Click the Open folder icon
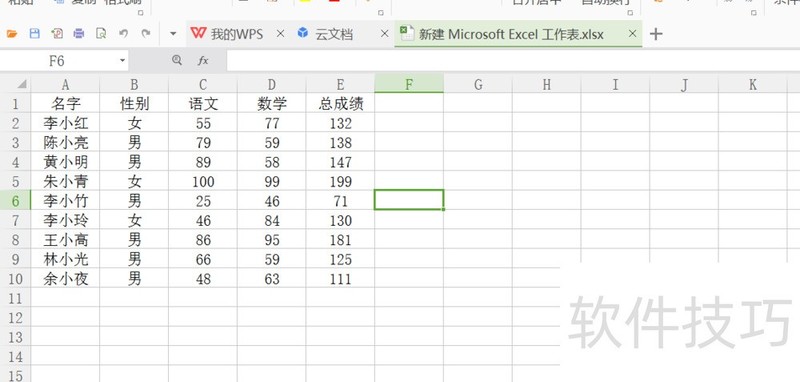The width and height of the screenshot is (800, 382). tap(12, 34)
